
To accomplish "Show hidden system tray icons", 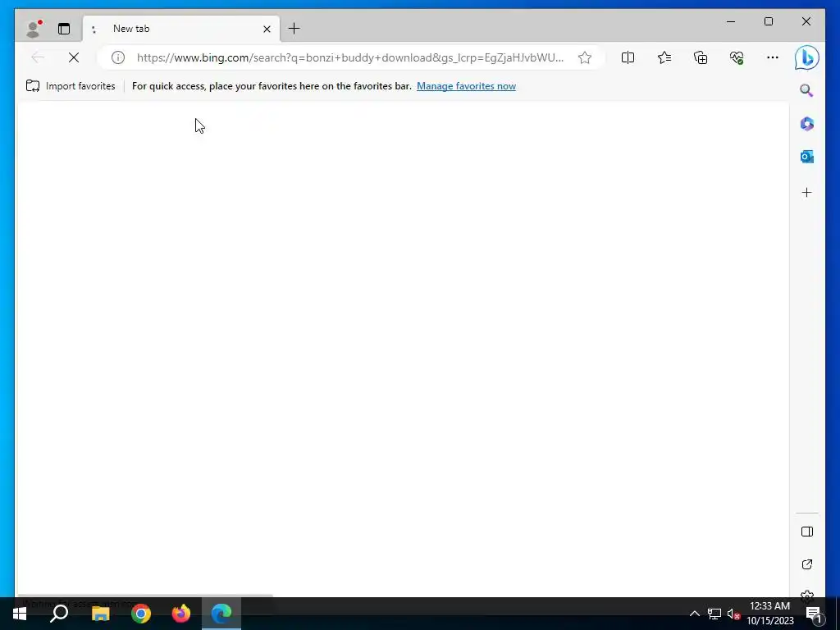I will pos(694,614).
